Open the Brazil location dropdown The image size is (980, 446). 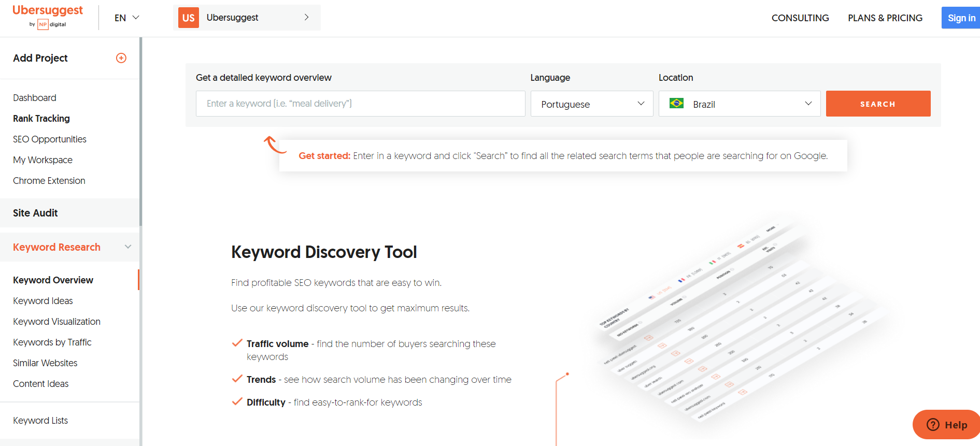[x=740, y=104]
